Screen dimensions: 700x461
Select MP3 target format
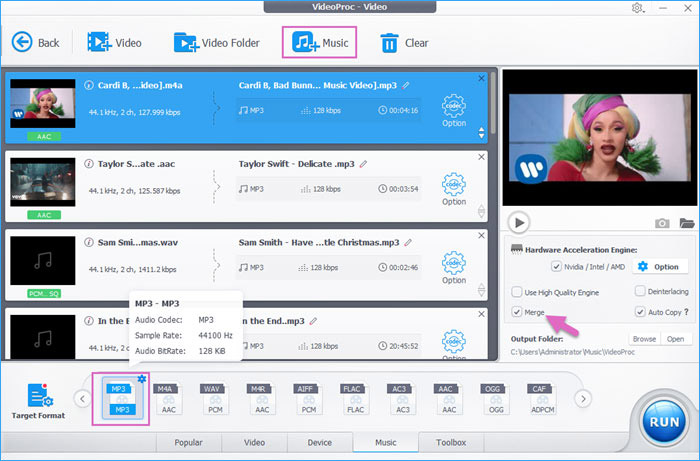click(121, 399)
